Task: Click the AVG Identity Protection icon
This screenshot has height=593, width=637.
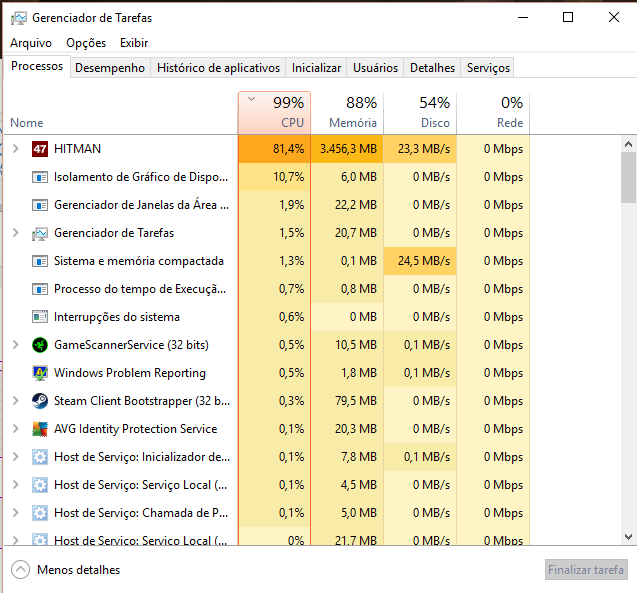Action: 40,429
